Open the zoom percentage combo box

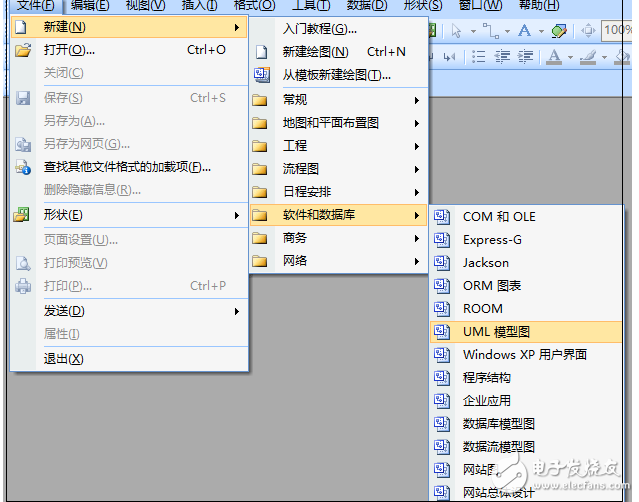[x=619, y=30]
